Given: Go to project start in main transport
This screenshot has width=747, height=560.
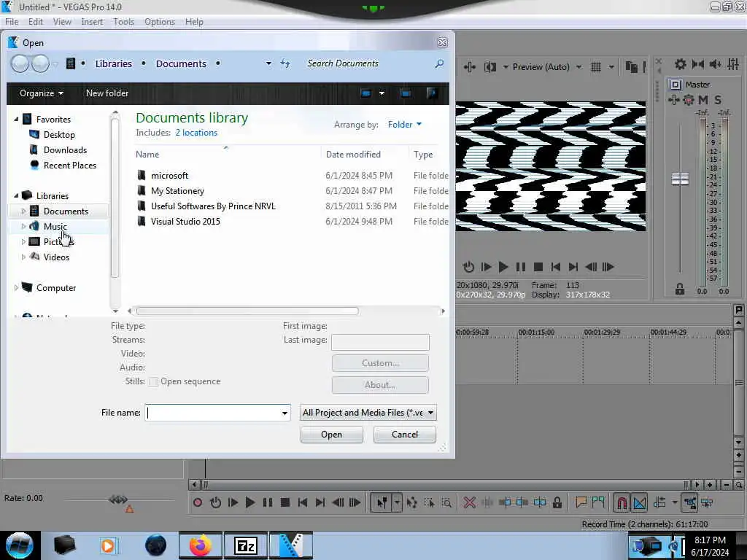Looking at the screenshot, I should [x=302, y=502].
